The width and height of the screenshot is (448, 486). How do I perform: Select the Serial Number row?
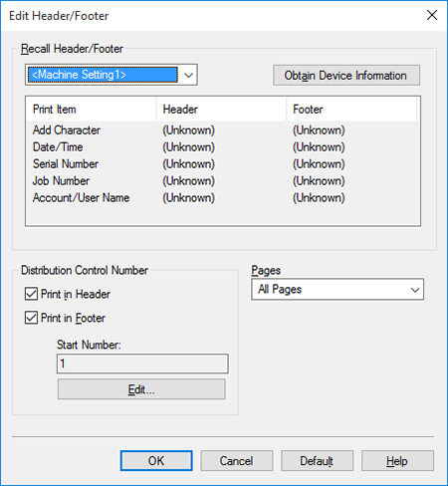[x=222, y=164]
